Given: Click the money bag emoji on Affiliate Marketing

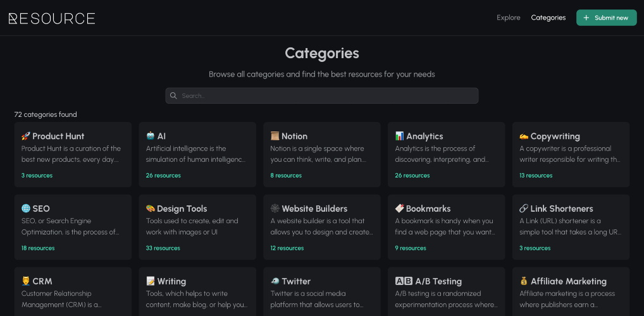Looking at the screenshot, I should click(524, 281).
